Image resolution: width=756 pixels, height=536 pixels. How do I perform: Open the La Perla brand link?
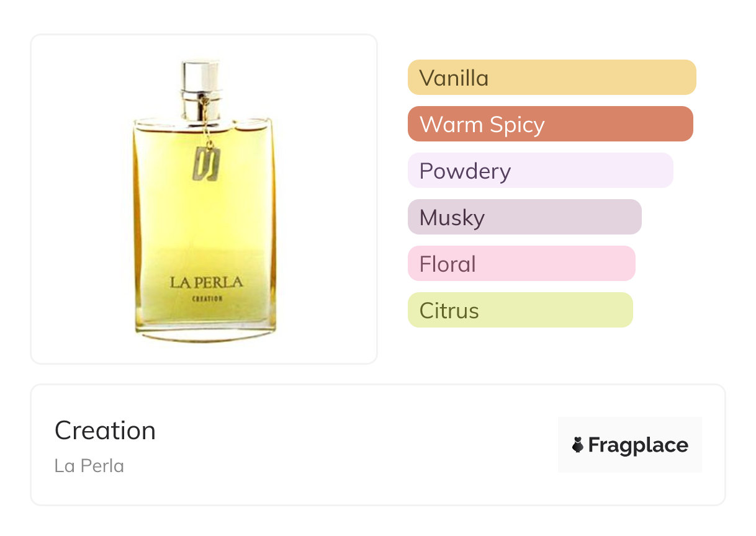click(x=89, y=465)
